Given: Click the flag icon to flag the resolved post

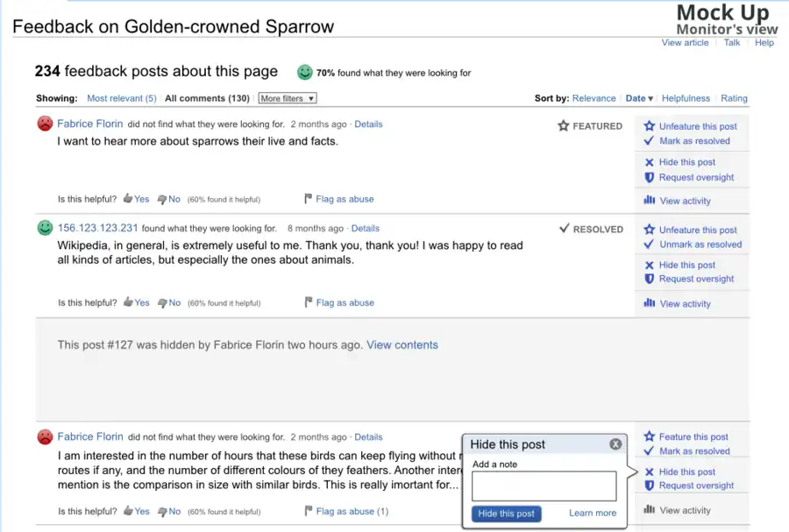Looking at the screenshot, I should tap(309, 302).
